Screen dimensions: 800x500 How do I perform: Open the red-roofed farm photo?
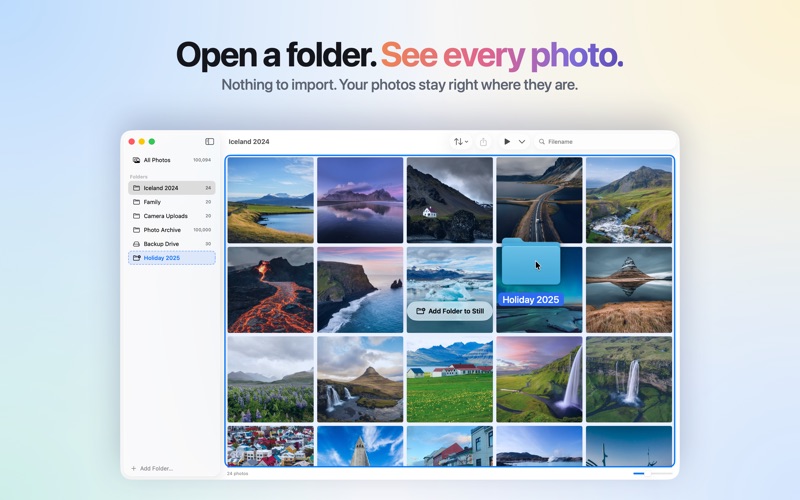tap(450, 379)
